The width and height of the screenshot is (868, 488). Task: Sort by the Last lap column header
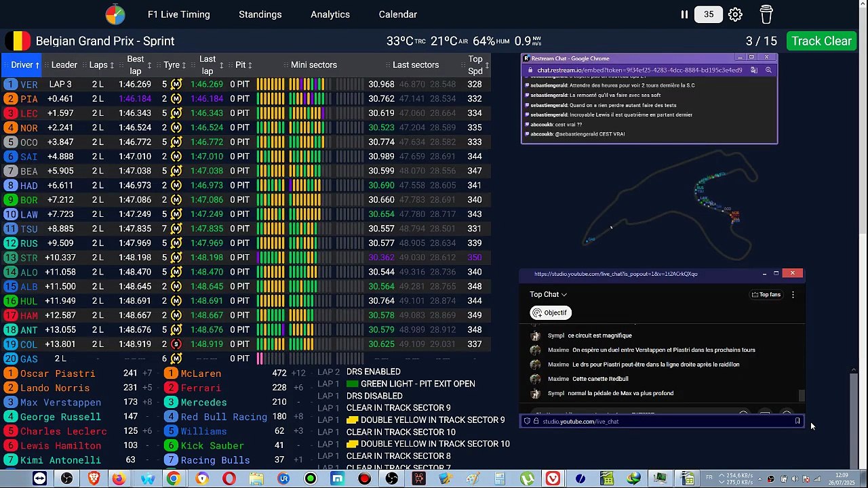(210, 65)
